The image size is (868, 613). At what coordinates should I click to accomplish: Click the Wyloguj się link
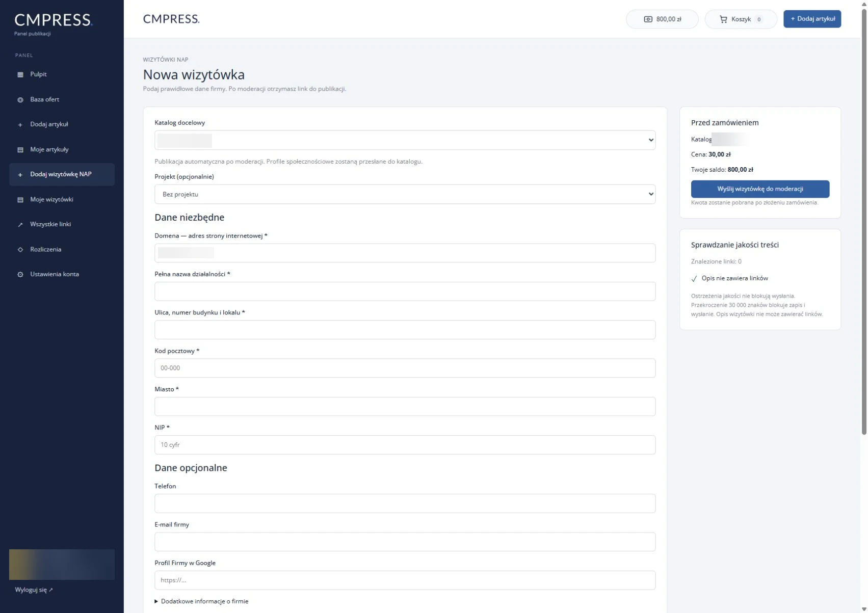[34, 590]
